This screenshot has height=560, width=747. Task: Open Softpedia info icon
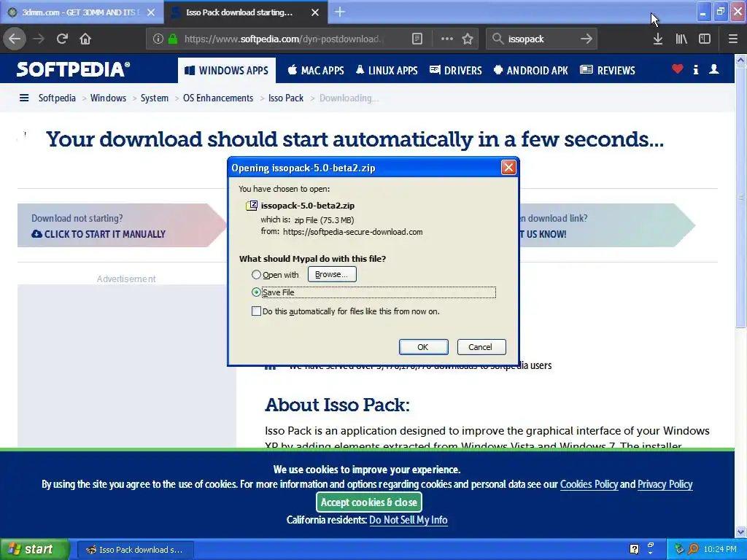point(695,69)
